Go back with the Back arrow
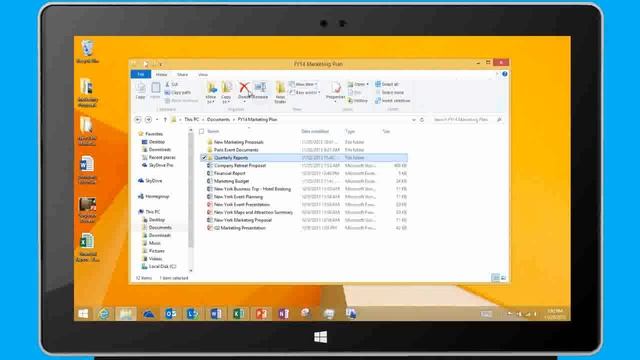 (x=138, y=120)
